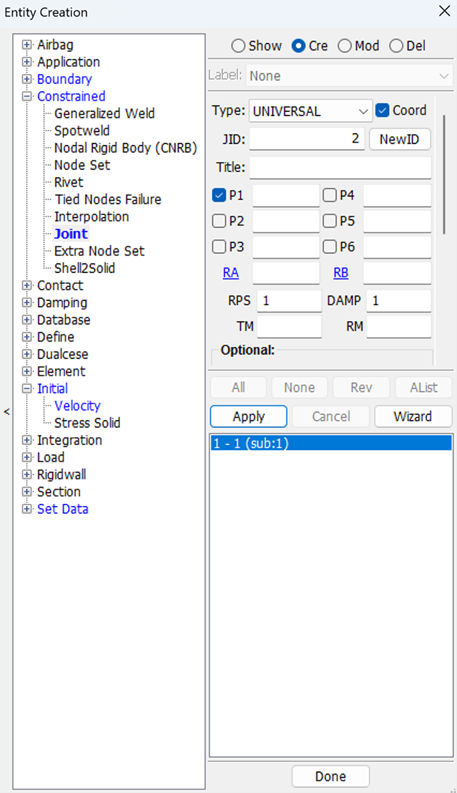This screenshot has width=457, height=793.
Task: Open the Type UNIVERSAL dropdown
Action: click(x=310, y=111)
